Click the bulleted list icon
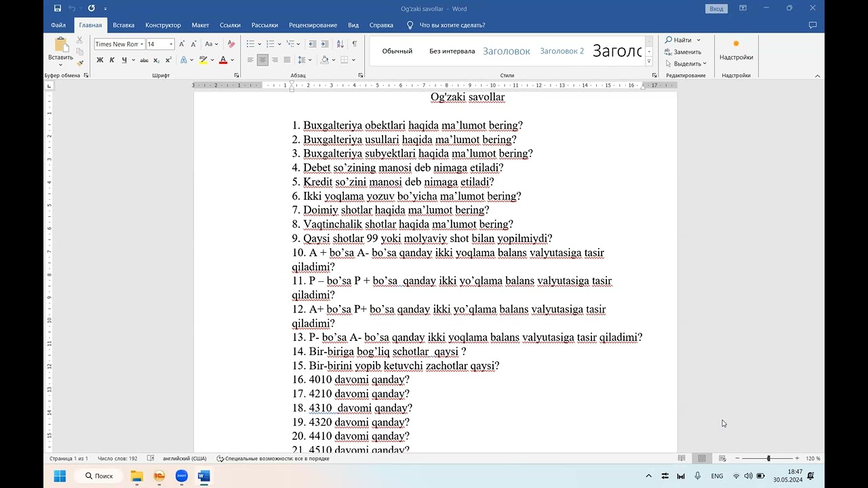868x488 pixels. pyautogui.click(x=250, y=44)
